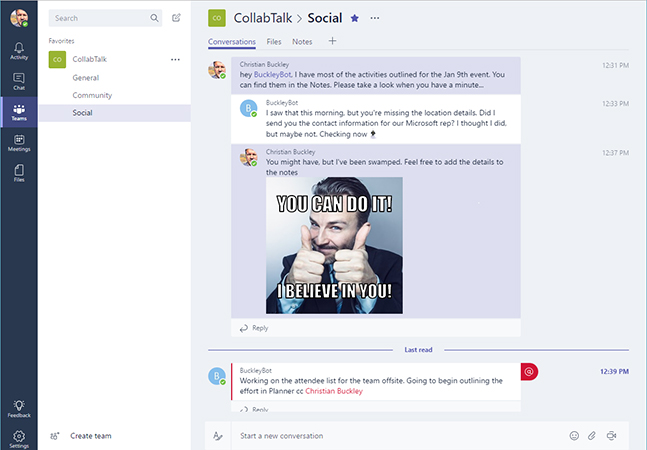
Task: Click the Last read divider label
Action: point(418,350)
